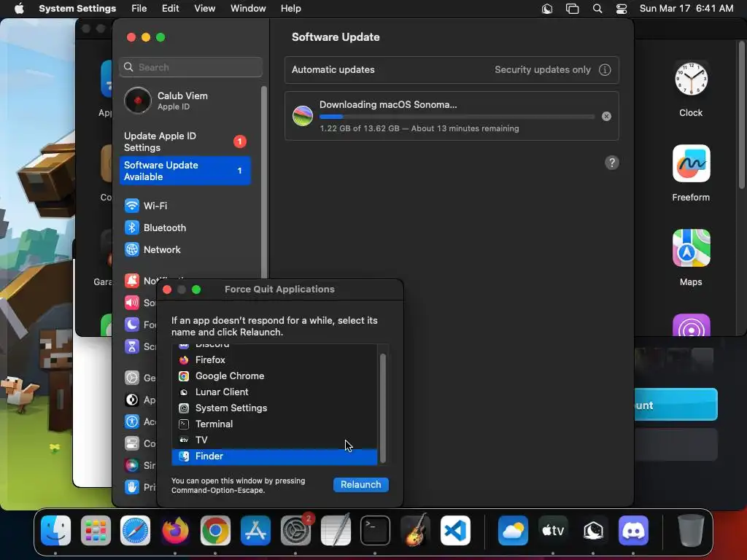
Task: Open the Help menu
Action: [290, 9]
